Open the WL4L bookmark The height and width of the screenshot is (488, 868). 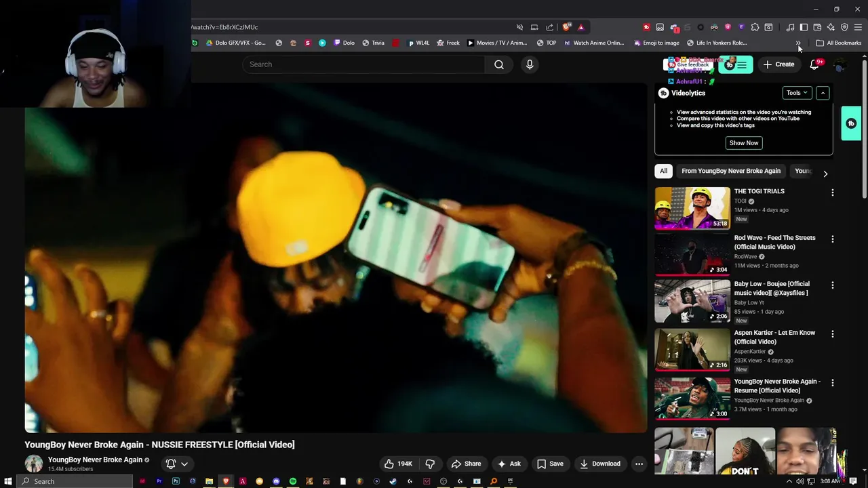click(418, 43)
